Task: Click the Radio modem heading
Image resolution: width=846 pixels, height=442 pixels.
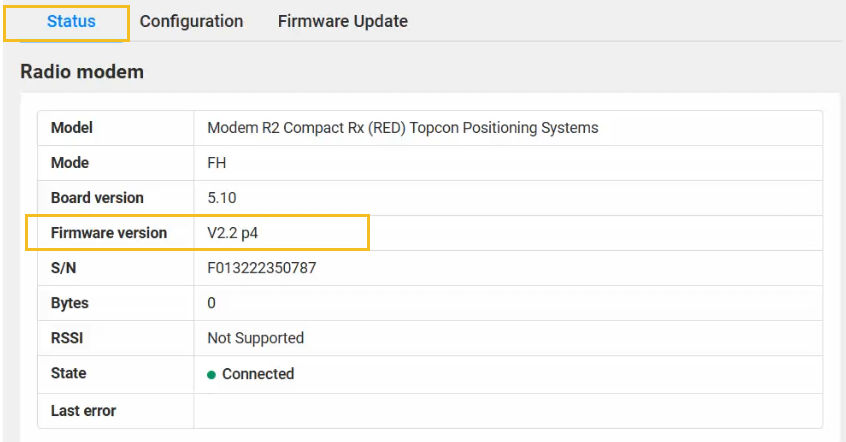Action: pyautogui.click(x=82, y=72)
